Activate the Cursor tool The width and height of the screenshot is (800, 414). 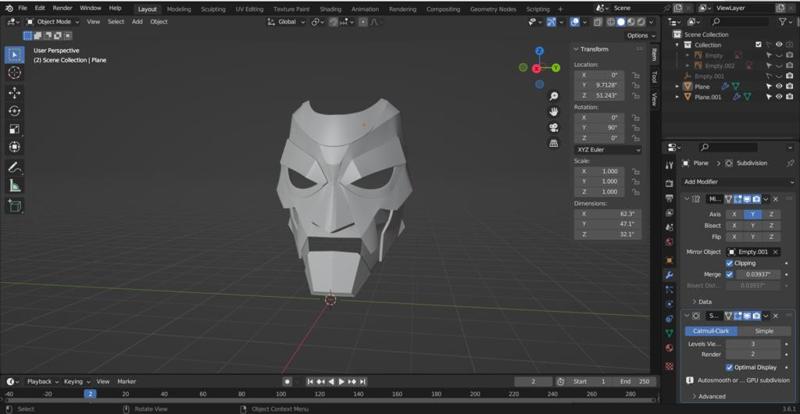tap(14, 72)
